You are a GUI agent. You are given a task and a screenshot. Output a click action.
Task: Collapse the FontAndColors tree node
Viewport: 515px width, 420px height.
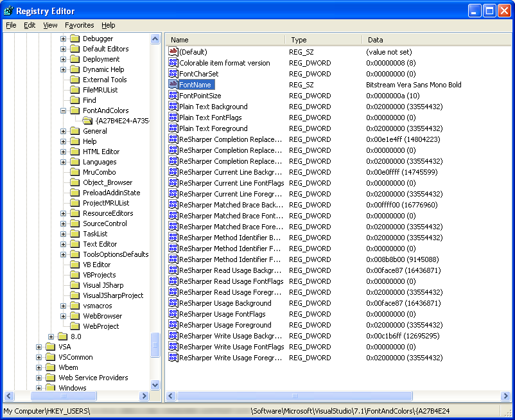click(x=63, y=110)
